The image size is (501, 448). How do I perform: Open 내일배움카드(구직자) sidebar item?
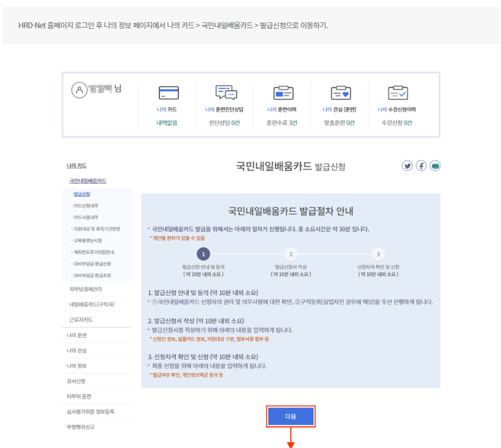tap(92, 305)
